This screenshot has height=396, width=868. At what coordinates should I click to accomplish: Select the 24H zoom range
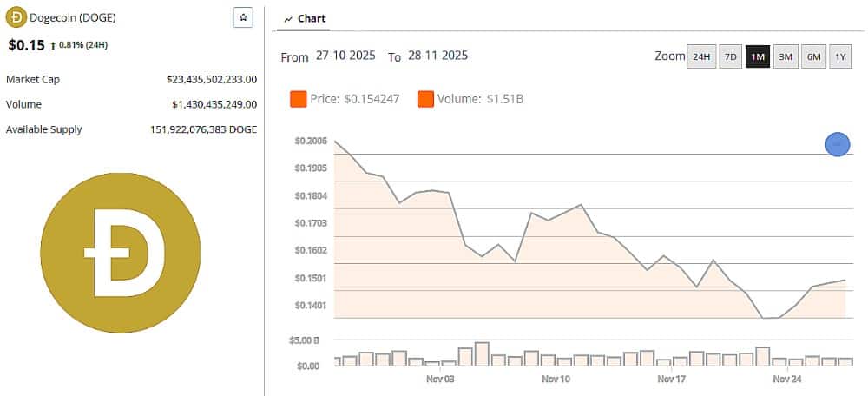[x=701, y=56]
